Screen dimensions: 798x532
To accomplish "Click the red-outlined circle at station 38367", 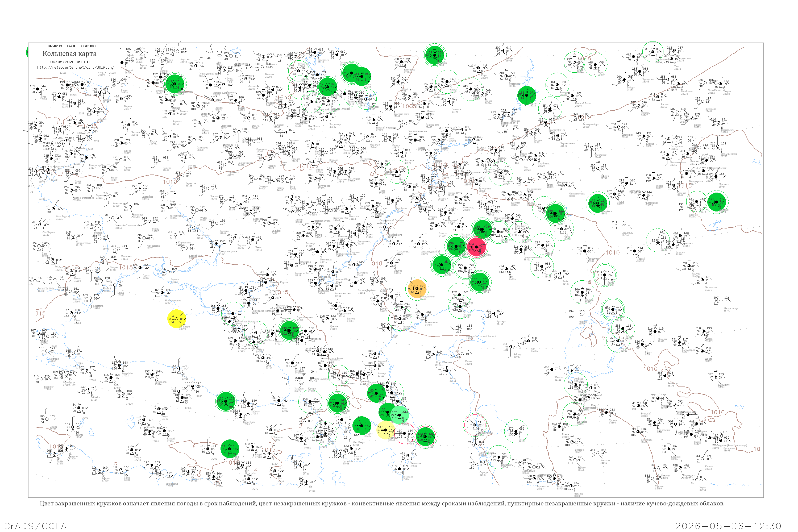I will tap(475, 425).
